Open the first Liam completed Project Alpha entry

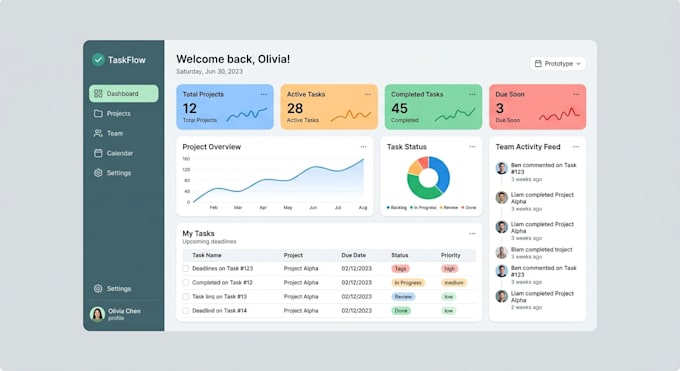tap(537, 202)
